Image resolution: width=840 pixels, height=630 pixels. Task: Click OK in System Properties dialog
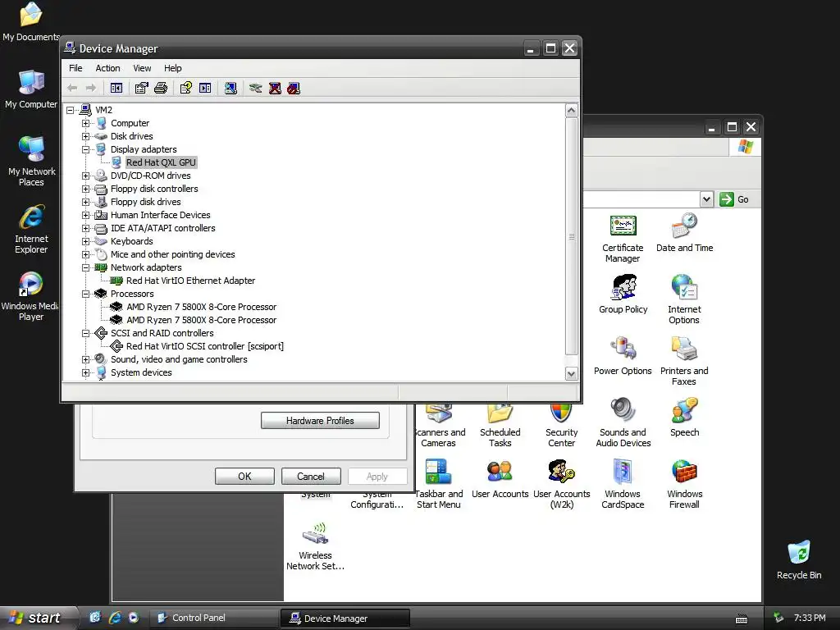(x=244, y=477)
